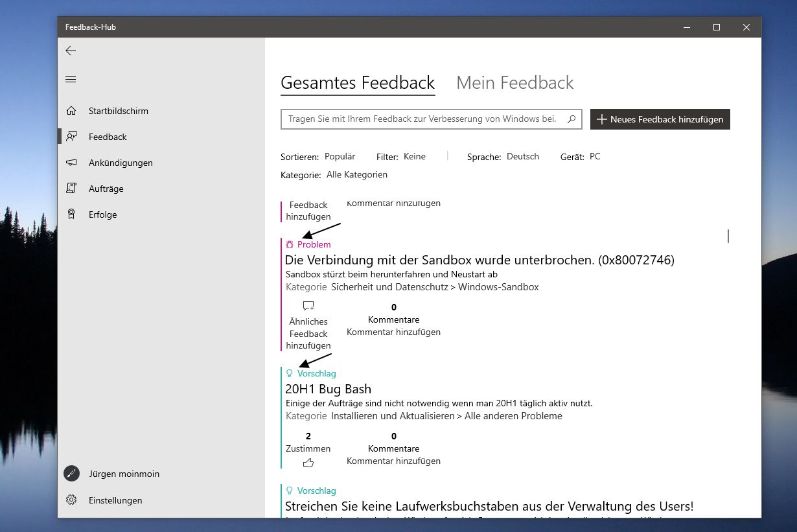Click the Einstellungen gear icon

[71, 500]
